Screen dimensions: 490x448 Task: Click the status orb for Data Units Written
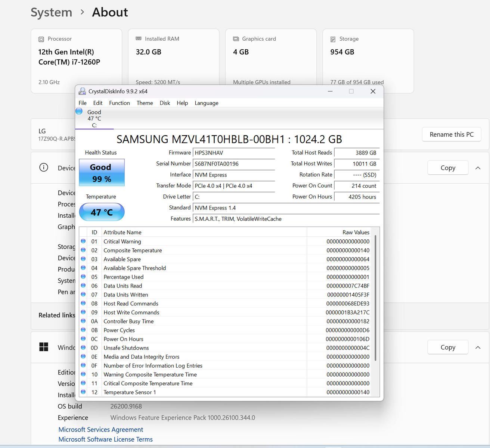(x=83, y=295)
